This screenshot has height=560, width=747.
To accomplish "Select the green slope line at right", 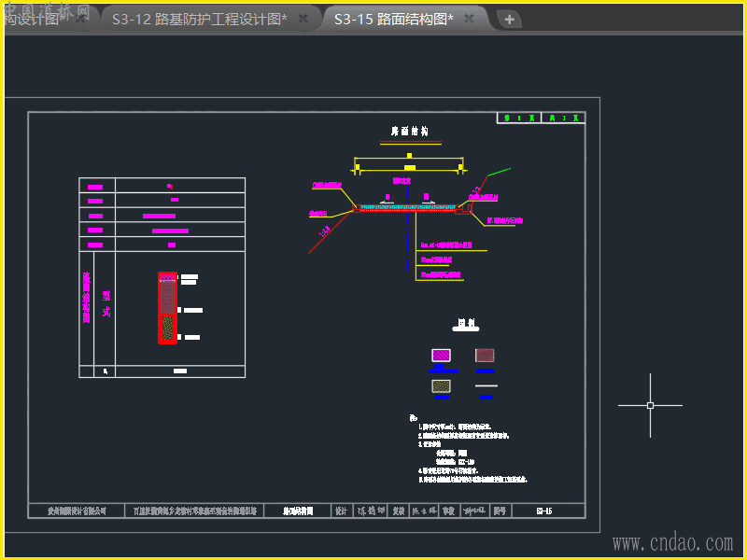I will pyautogui.click(x=499, y=173).
